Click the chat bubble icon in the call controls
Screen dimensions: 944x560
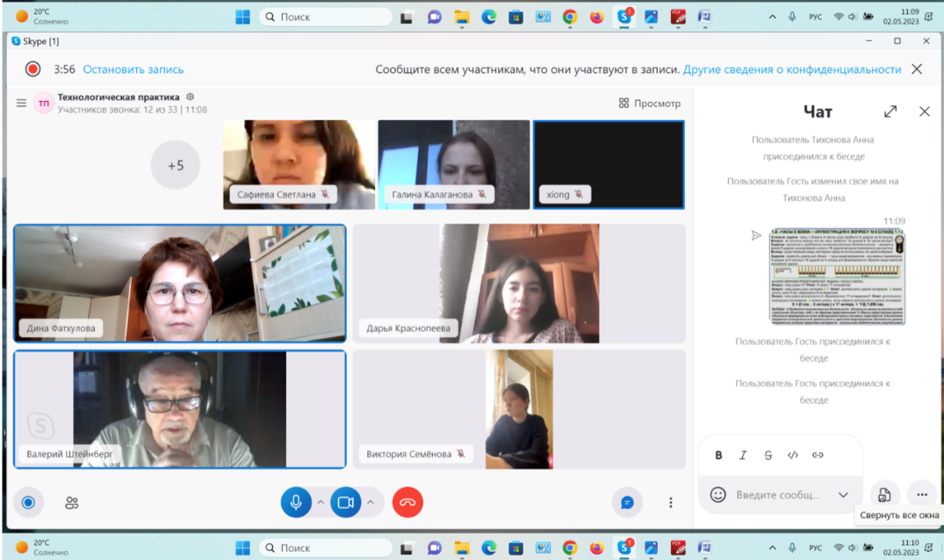627,502
